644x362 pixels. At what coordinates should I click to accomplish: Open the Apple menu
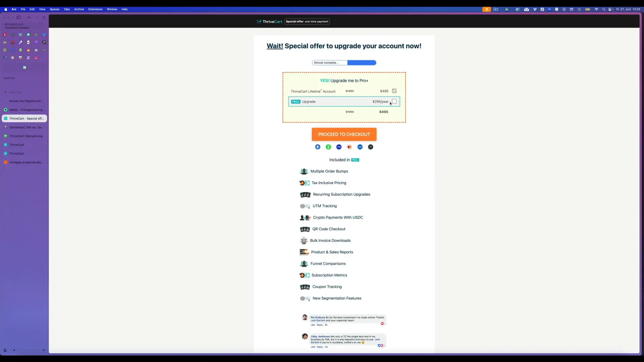point(6,9)
